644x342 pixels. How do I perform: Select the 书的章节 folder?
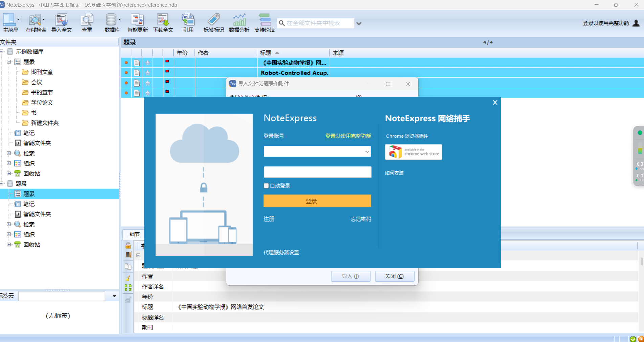click(42, 92)
